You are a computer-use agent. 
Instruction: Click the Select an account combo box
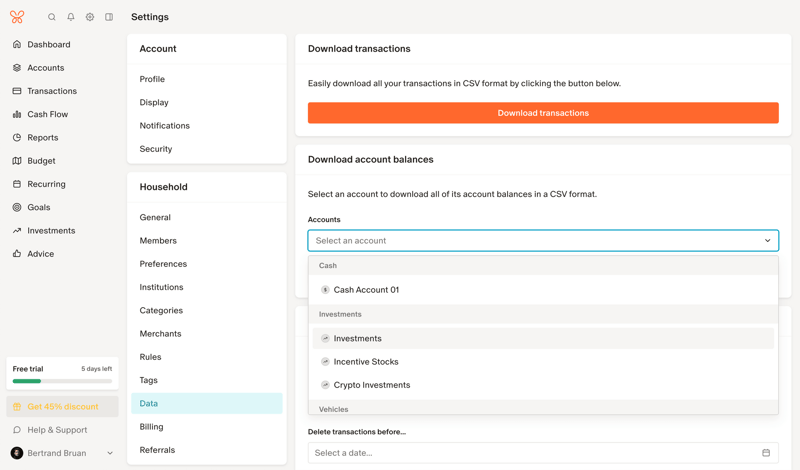point(543,240)
